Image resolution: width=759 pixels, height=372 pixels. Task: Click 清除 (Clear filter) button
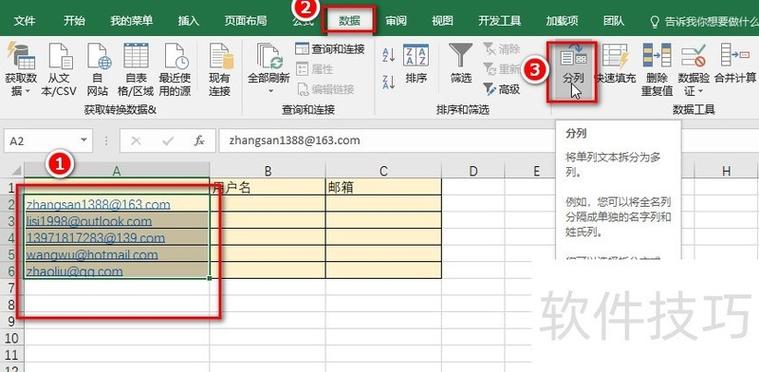[501, 49]
